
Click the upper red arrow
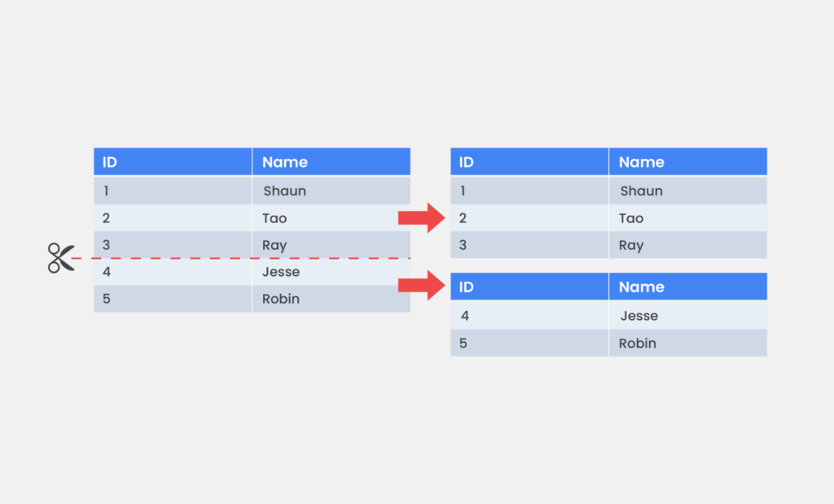point(421,217)
